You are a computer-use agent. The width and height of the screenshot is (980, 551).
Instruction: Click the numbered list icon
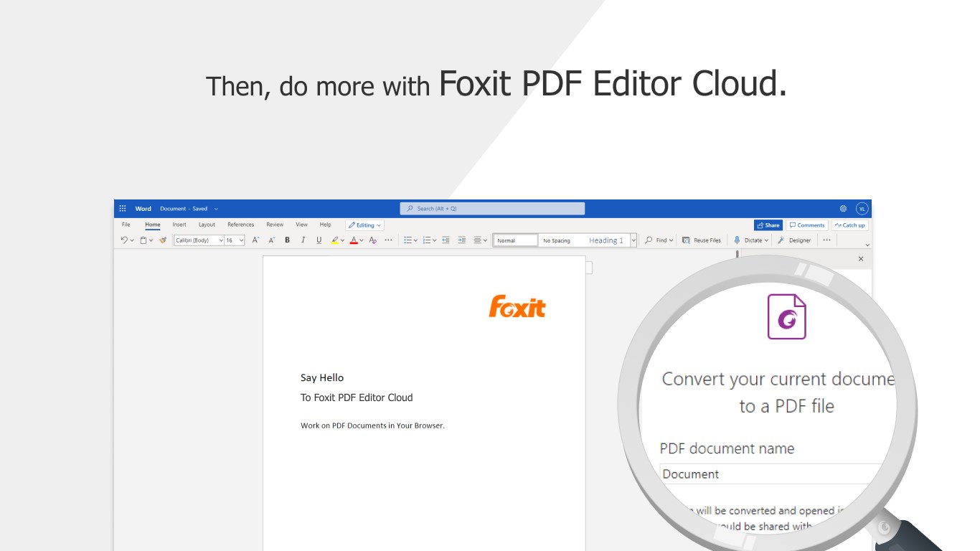pyautogui.click(x=426, y=240)
